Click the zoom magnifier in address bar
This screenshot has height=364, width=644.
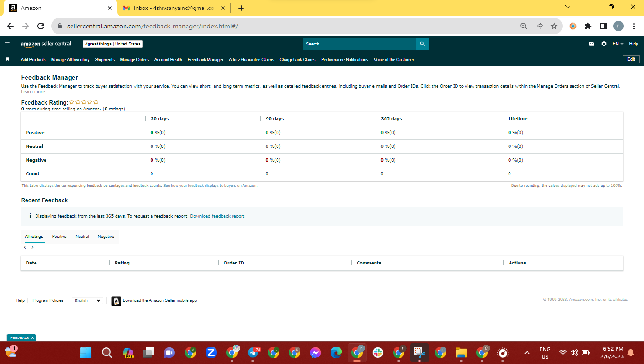(x=524, y=27)
